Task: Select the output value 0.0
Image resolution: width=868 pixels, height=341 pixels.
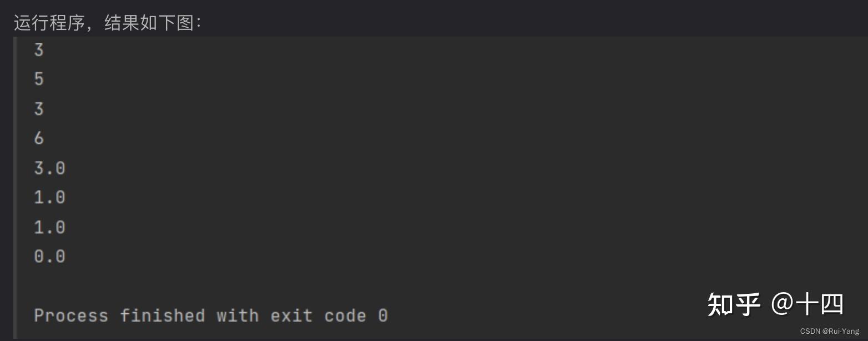Action: (x=49, y=257)
